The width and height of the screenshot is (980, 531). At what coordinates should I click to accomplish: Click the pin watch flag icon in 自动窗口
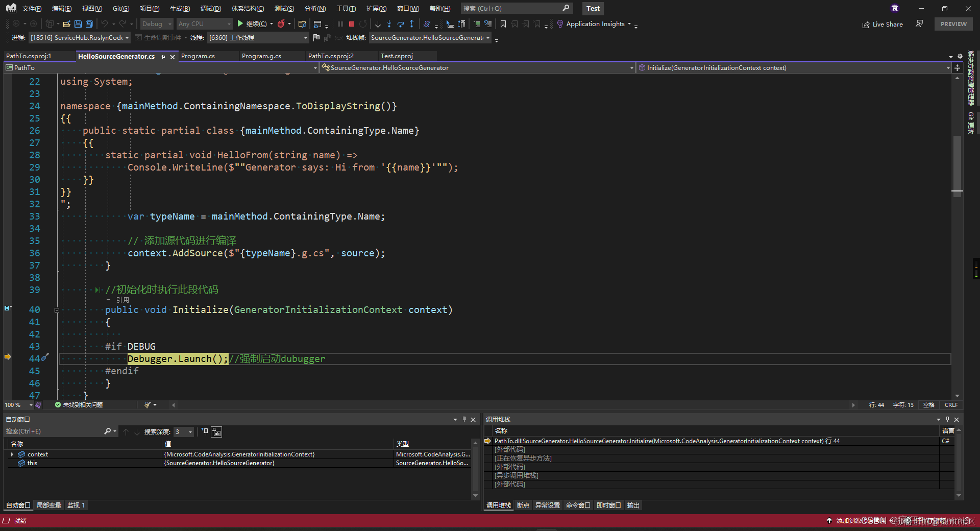coord(205,431)
